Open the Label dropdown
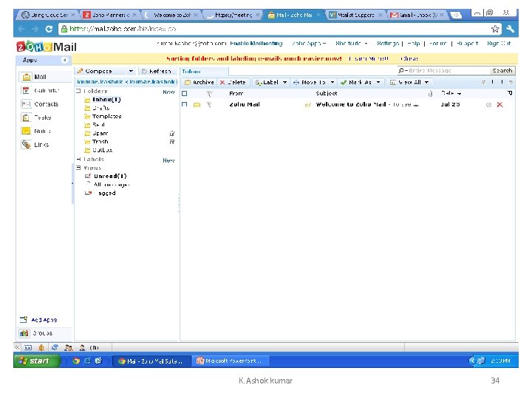 click(x=271, y=82)
